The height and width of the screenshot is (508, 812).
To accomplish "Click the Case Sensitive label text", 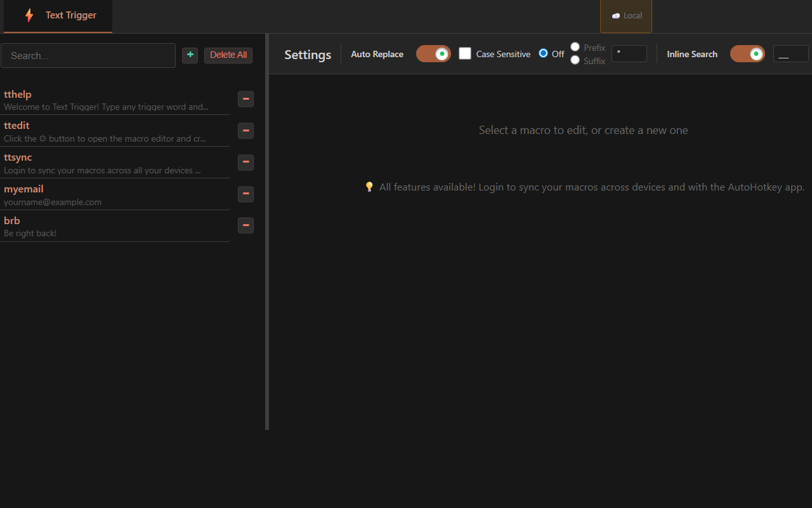I will (x=503, y=54).
